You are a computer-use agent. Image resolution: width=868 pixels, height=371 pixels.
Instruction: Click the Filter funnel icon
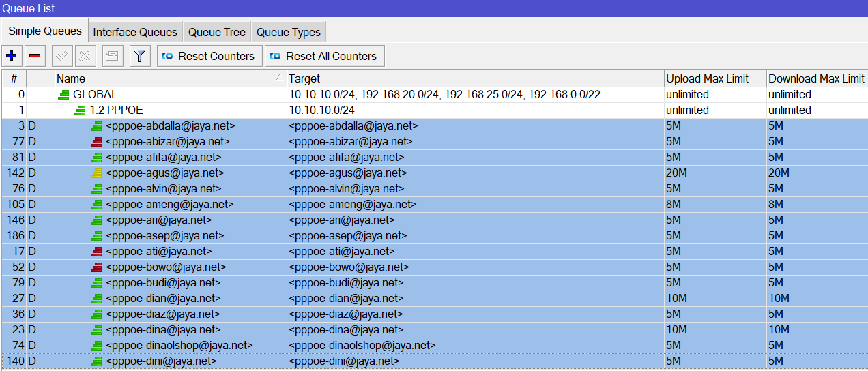coord(140,56)
